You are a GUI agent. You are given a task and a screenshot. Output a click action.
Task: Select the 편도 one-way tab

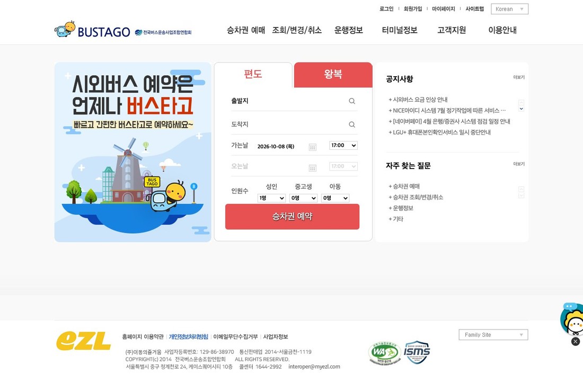pos(253,75)
